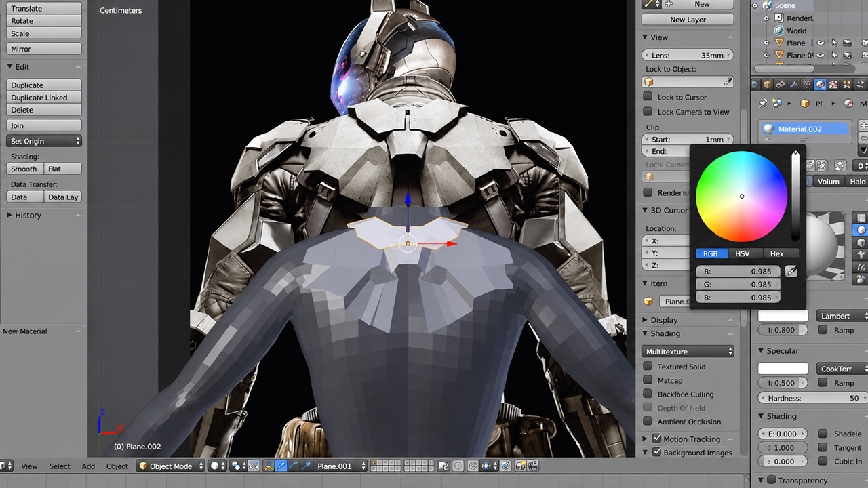Open the Texture properties tab (checkered icon)
This screenshot has height=488, width=868.
[833, 85]
